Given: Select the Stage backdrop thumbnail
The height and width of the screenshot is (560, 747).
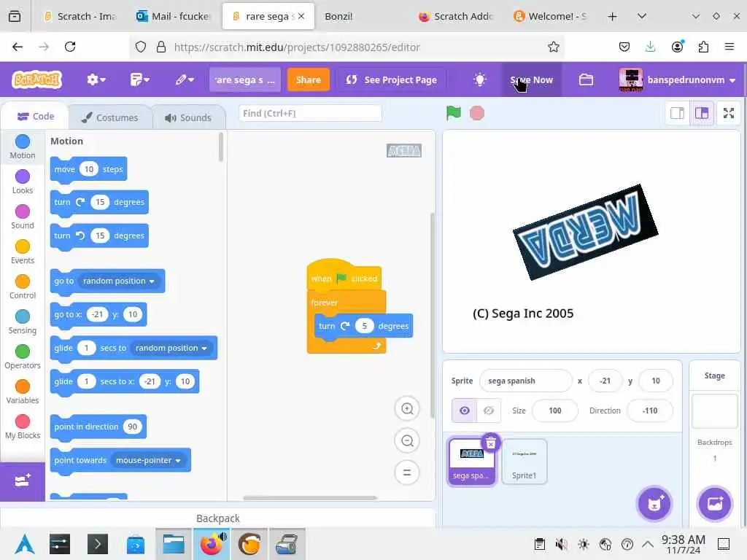Looking at the screenshot, I should (x=714, y=411).
